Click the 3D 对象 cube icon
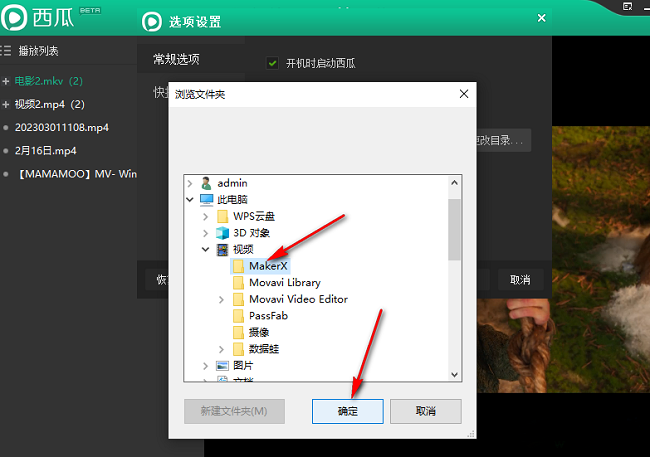The width and height of the screenshot is (650, 457). [222, 233]
